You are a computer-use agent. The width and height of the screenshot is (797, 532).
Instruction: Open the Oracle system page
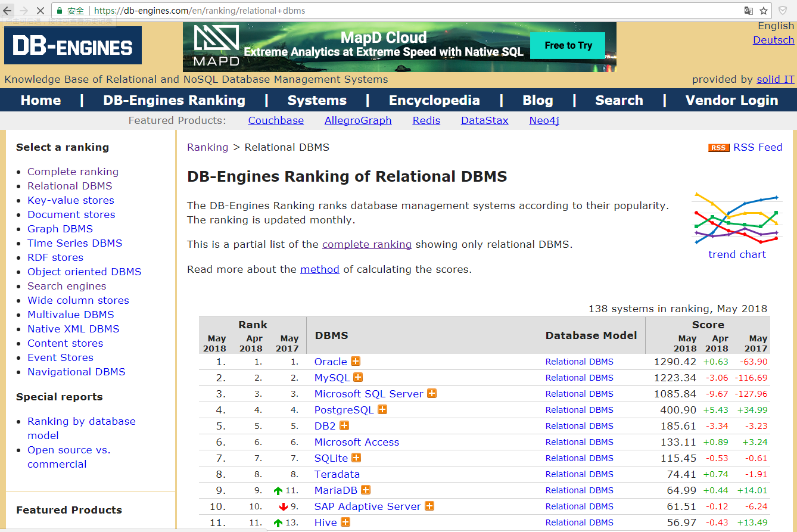tap(331, 362)
